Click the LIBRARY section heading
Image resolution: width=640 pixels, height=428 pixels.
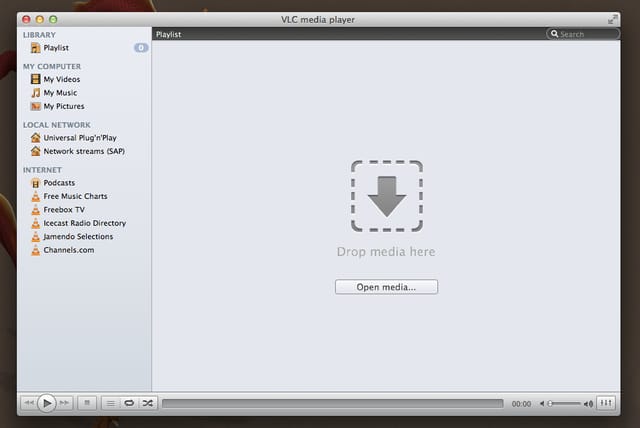point(39,35)
